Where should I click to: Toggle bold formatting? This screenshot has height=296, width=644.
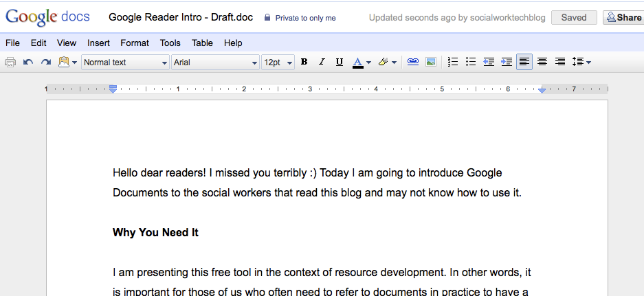coord(304,62)
